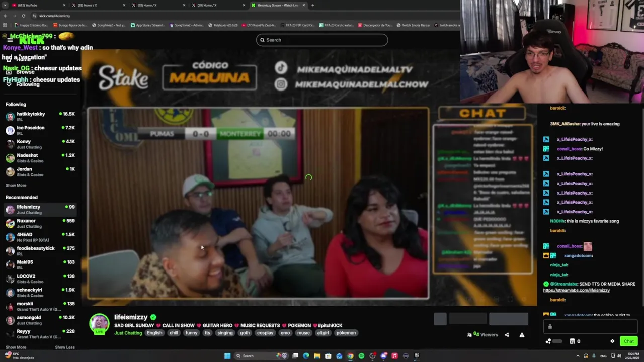Screen dimensions: 644x362
Task: Click the chat message input box
Action: (590, 327)
